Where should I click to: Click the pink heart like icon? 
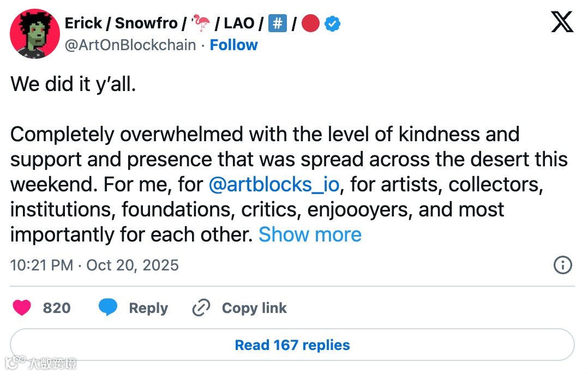coord(22,307)
